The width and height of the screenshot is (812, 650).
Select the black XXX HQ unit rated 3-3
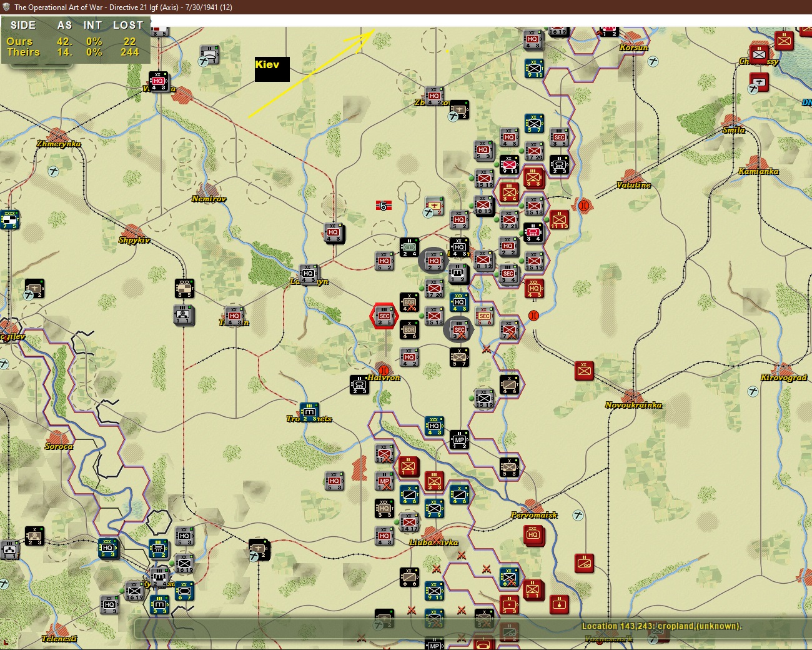[x=384, y=508]
